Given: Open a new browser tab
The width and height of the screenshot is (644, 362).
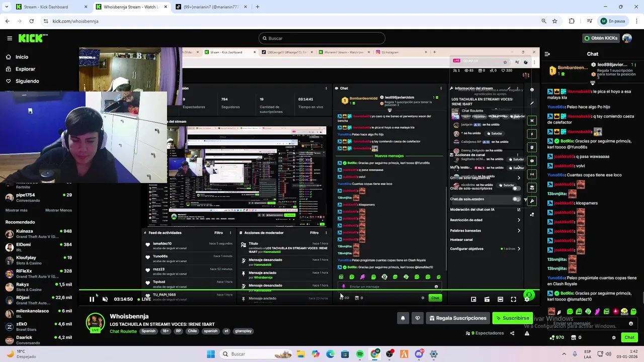Looking at the screenshot, I should (257, 7).
